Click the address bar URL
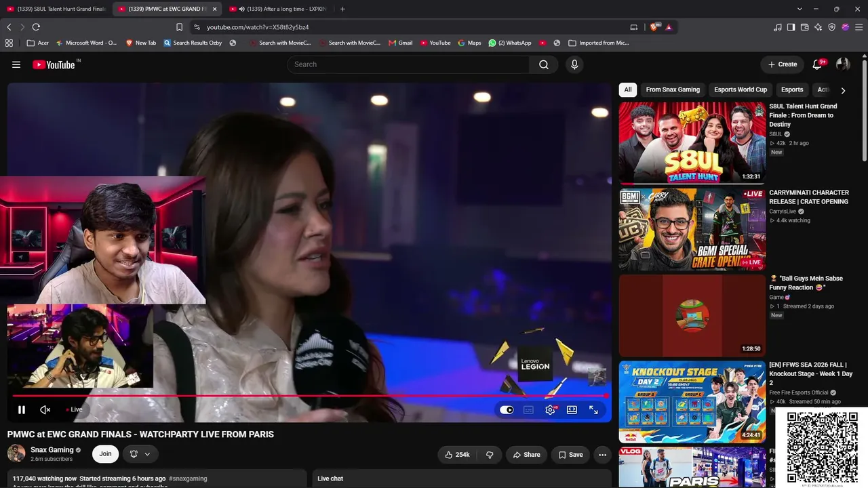Viewport: 868px width, 488px height. (x=258, y=27)
